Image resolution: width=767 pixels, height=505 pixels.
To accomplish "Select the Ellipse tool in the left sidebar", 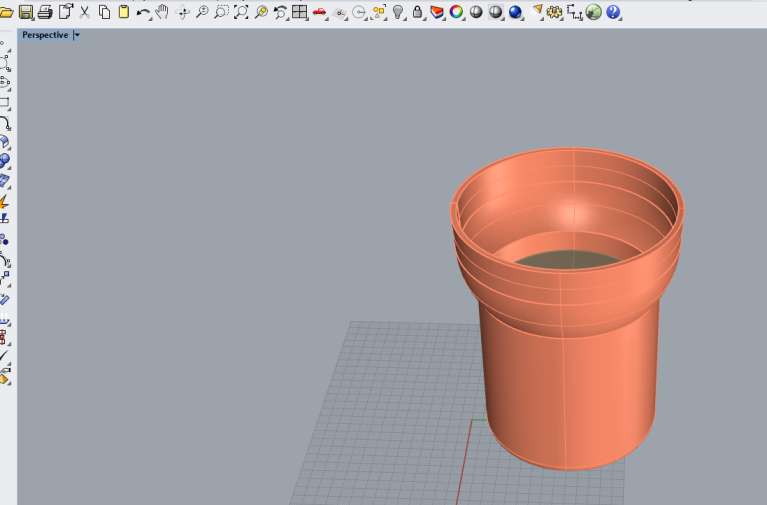I will (4, 82).
